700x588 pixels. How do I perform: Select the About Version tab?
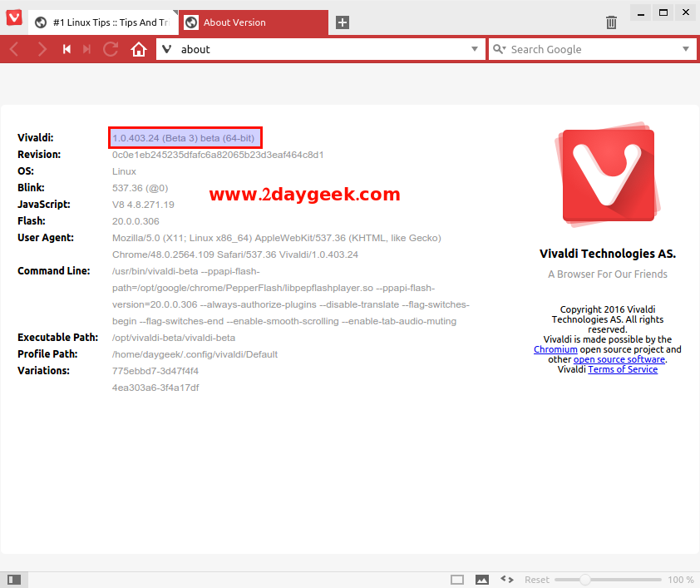pos(249,22)
